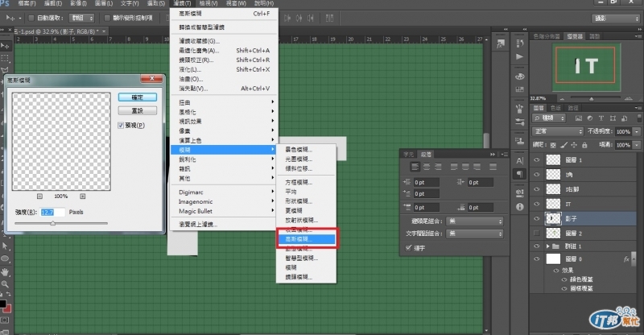Image resolution: width=644 pixels, height=335 pixels.
Task: Click the foreground color swatch
Action: click(x=2, y=304)
